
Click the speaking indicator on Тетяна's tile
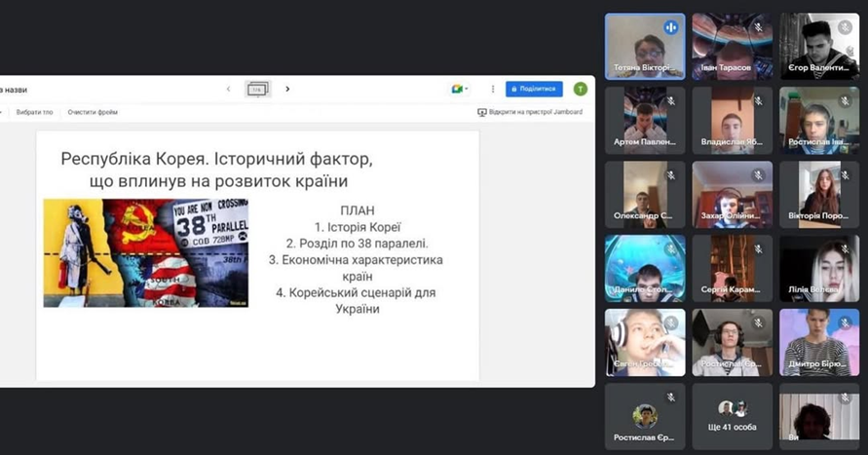pyautogui.click(x=670, y=27)
